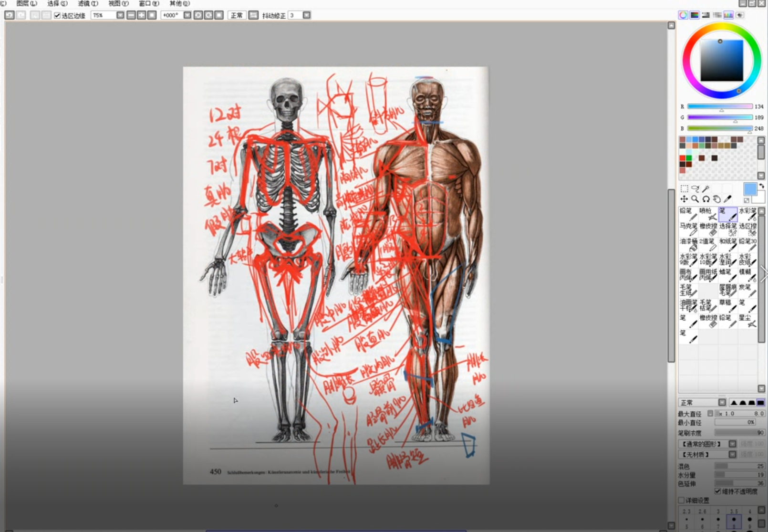Open the 图层 (L) menu

click(27, 3)
